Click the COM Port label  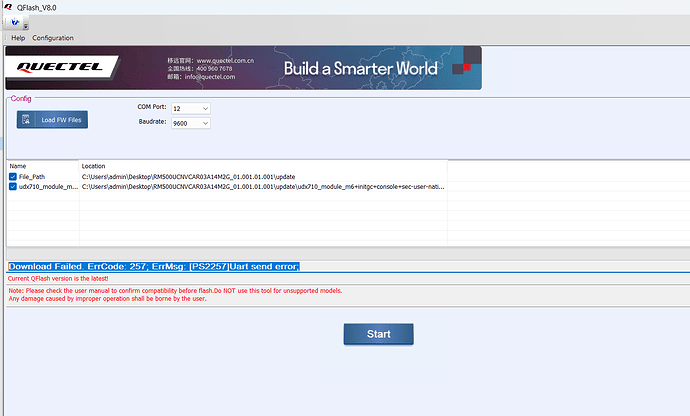152,107
